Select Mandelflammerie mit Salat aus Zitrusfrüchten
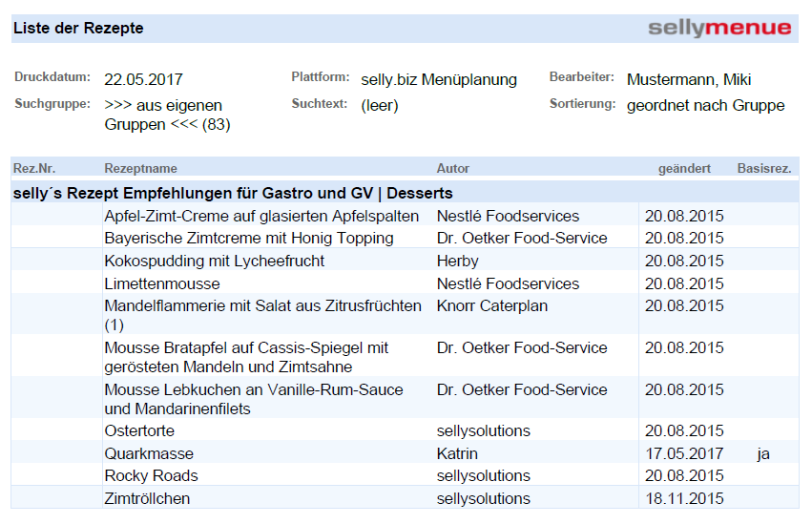Image resolution: width=812 pixels, height=524 pixels. coord(262,306)
